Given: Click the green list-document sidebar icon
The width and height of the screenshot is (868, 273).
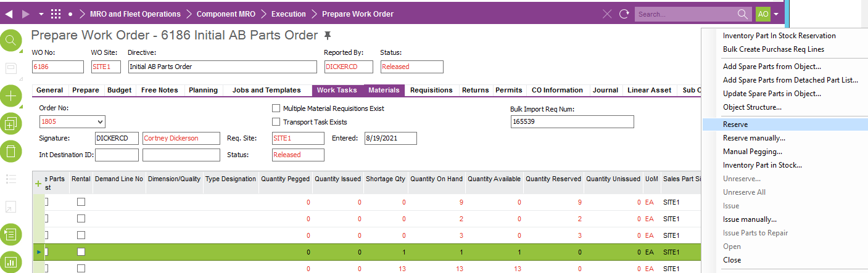Looking at the screenshot, I should (x=11, y=234).
